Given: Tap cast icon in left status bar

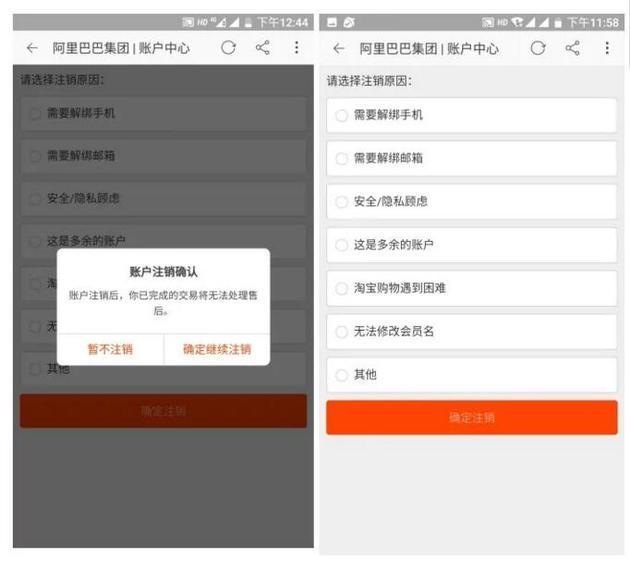Looking at the screenshot, I should pos(188,22).
